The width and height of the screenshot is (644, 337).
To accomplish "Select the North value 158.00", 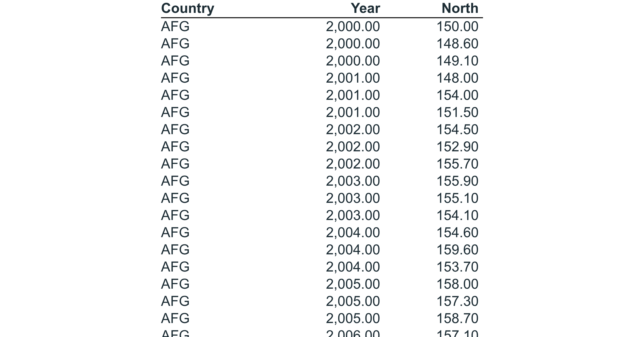I will 457,284.
